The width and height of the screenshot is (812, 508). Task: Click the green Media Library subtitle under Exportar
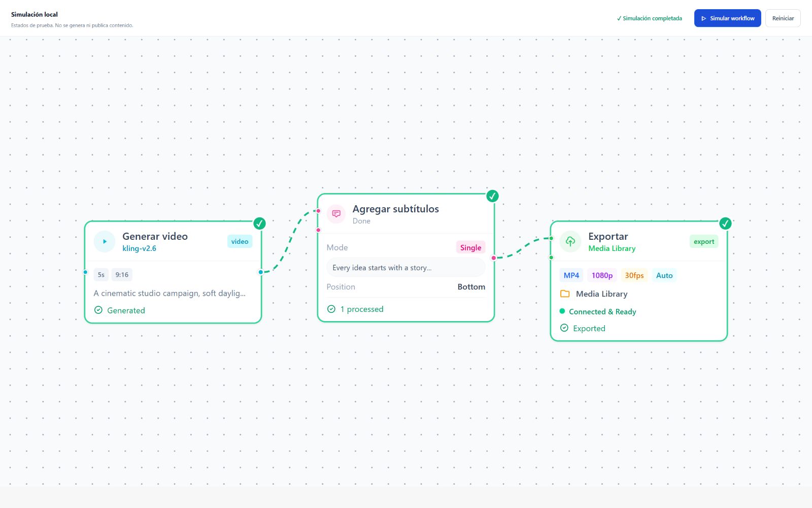[612, 248]
